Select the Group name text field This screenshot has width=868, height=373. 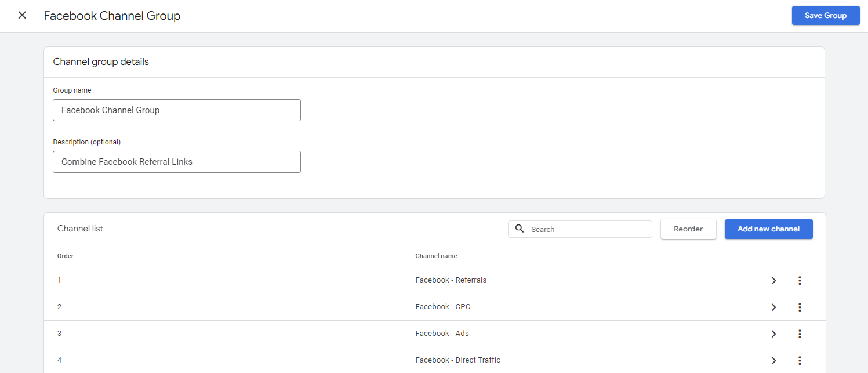click(176, 110)
